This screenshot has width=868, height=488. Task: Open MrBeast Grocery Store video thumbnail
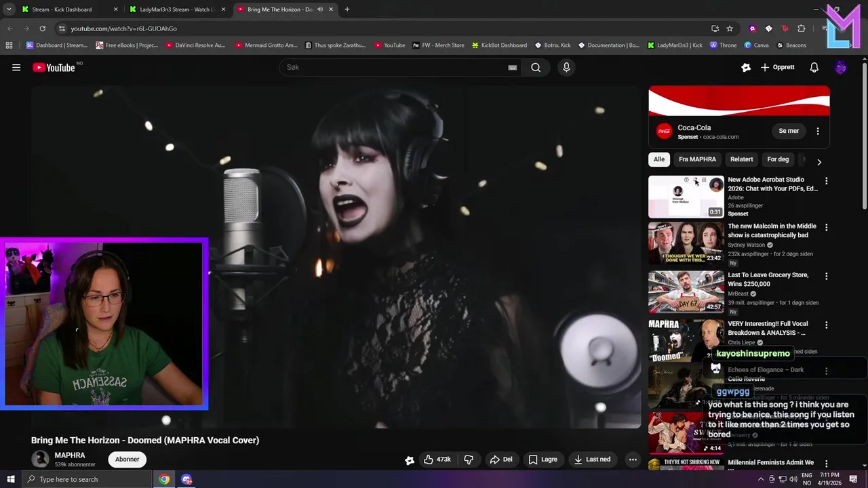point(686,291)
